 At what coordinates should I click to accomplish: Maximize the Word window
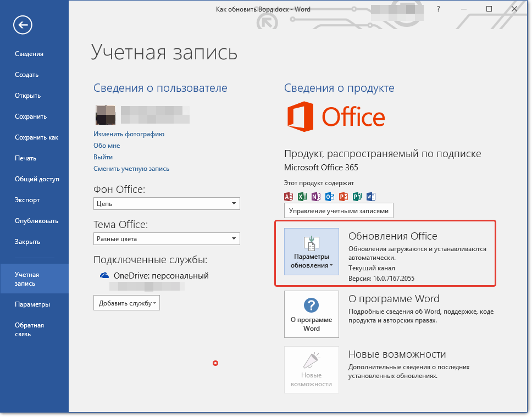pos(489,9)
